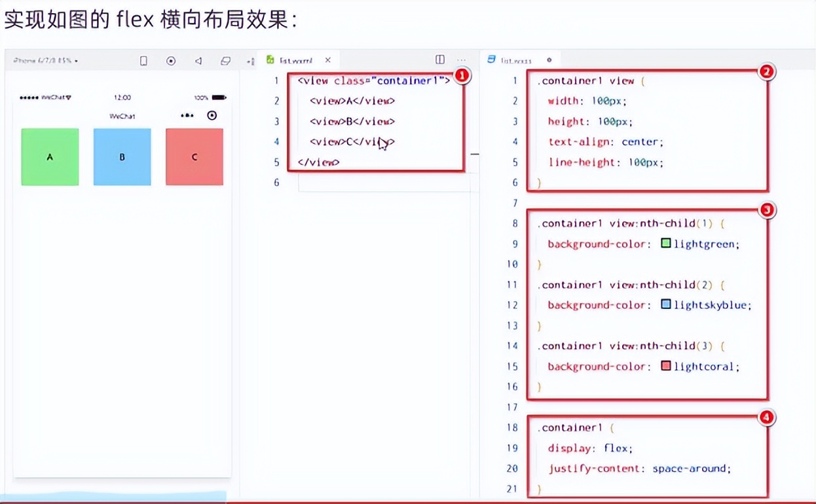The image size is (816, 504).
Task: Click the capsule target icon in WeChat navbar
Action: tap(211, 115)
